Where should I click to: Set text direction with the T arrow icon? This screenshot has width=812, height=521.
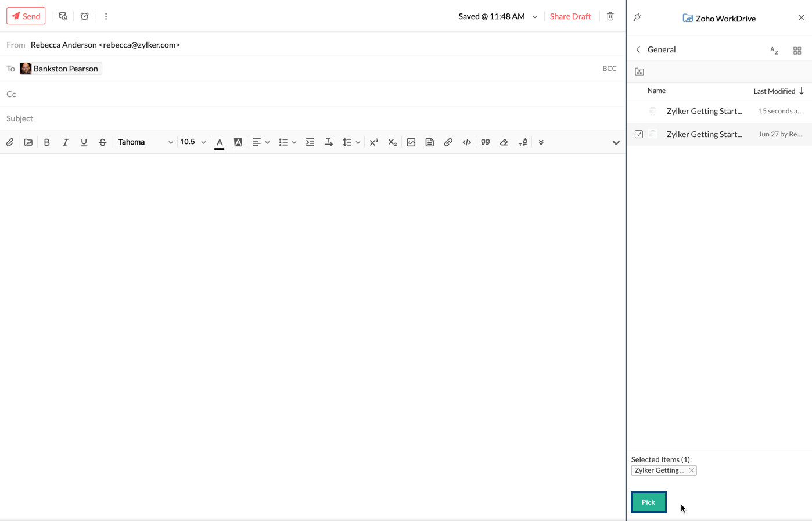pyautogui.click(x=329, y=142)
